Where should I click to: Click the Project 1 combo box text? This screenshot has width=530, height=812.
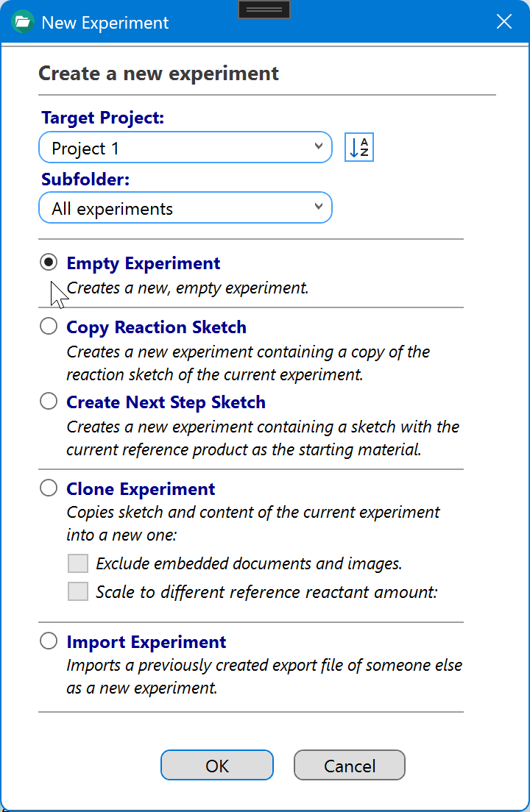tap(85, 149)
